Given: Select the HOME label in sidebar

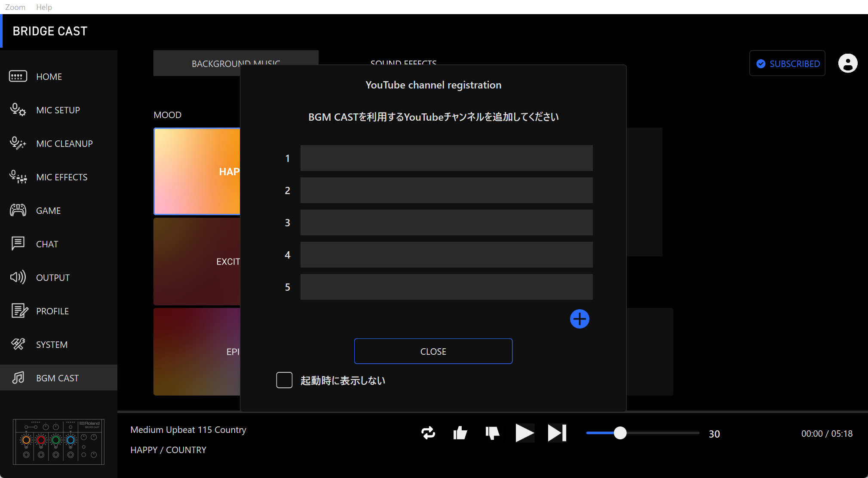Looking at the screenshot, I should (x=49, y=77).
